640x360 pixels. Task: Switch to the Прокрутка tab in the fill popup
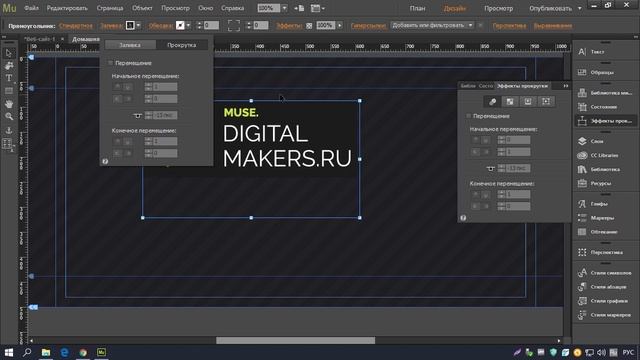pyautogui.click(x=182, y=45)
